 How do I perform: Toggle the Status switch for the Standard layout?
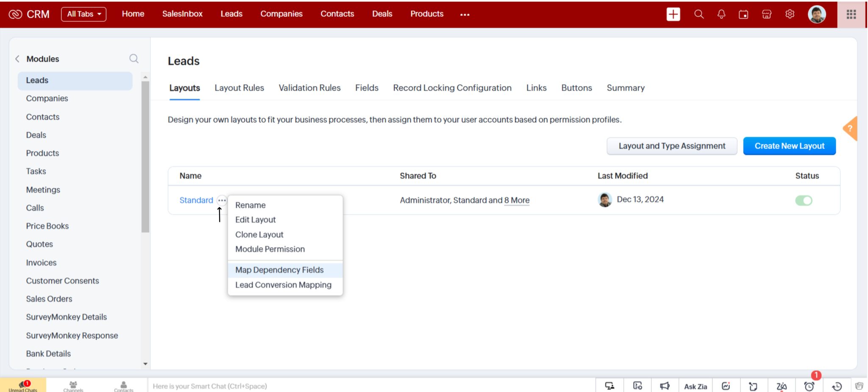click(804, 200)
